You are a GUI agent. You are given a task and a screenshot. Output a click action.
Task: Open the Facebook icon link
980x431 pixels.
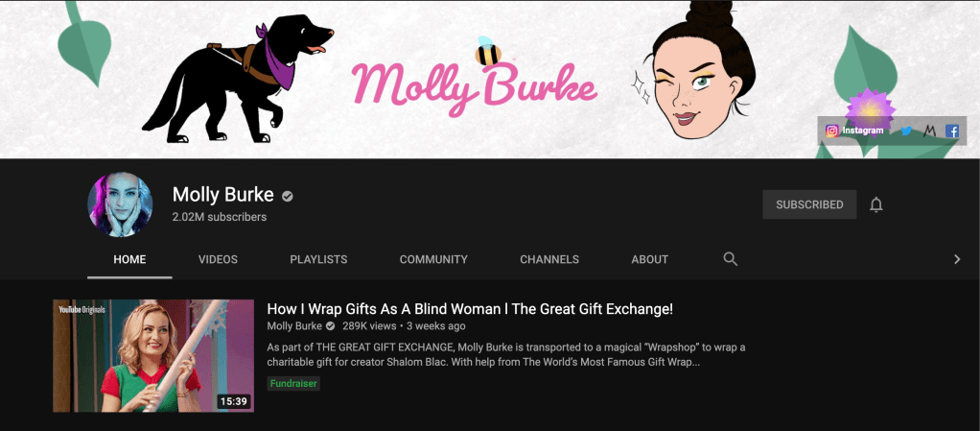[x=952, y=132]
